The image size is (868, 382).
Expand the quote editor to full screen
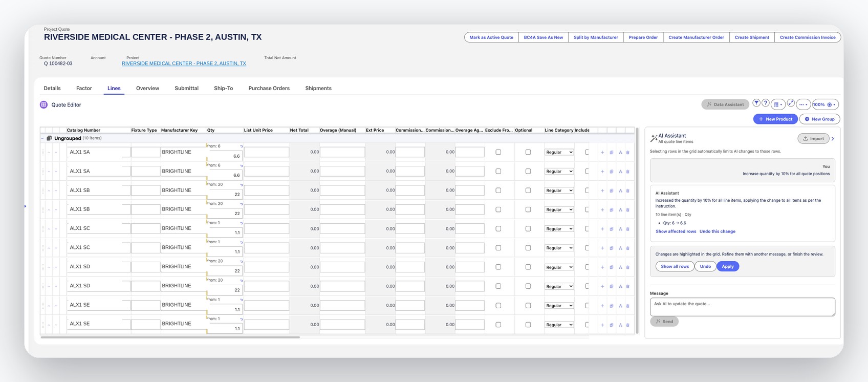click(x=791, y=103)
